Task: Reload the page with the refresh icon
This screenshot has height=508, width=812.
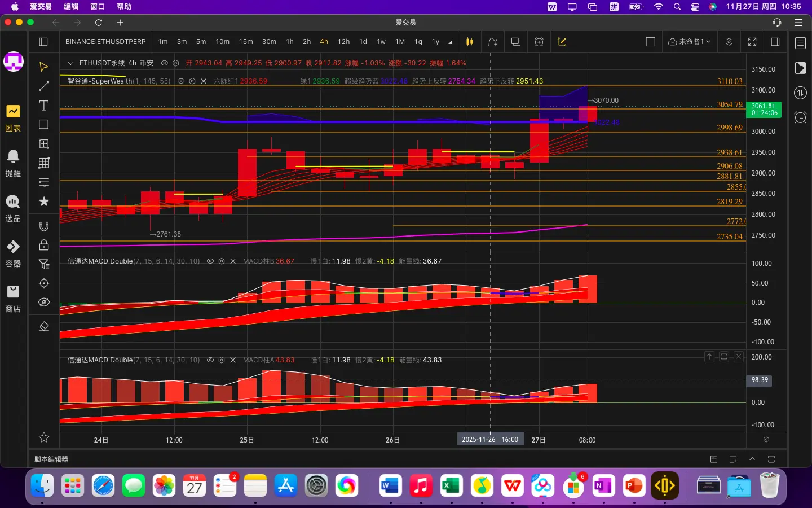Action: tap(99, 23)
